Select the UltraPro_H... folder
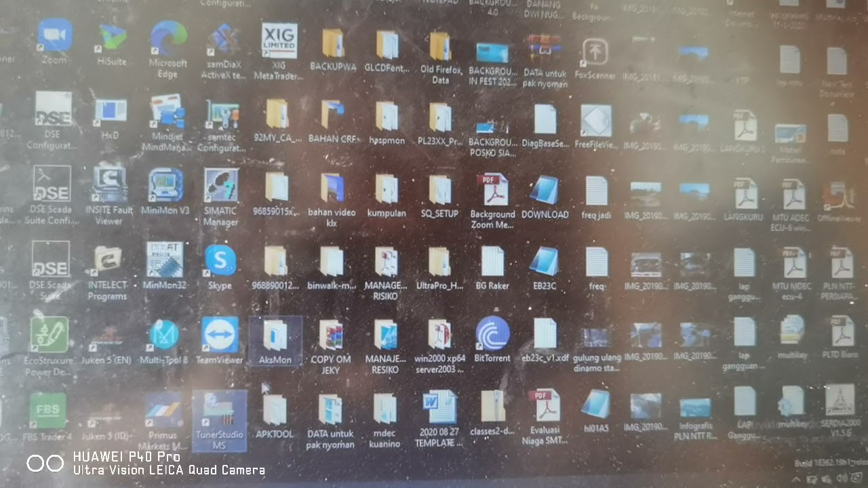The image size is (868, 488). point(439,268)
